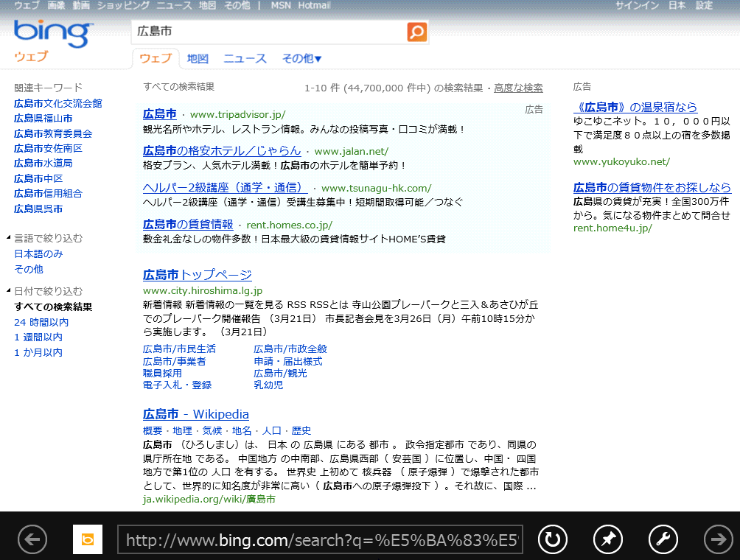Open Hotmail link in top bar
The image size is (740, 560).
click(314, 5)
